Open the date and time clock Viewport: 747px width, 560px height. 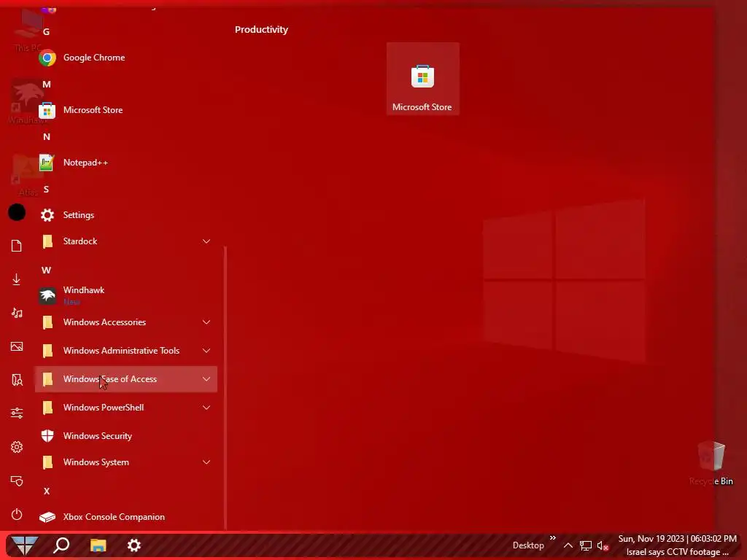click(x=678, y=539)
